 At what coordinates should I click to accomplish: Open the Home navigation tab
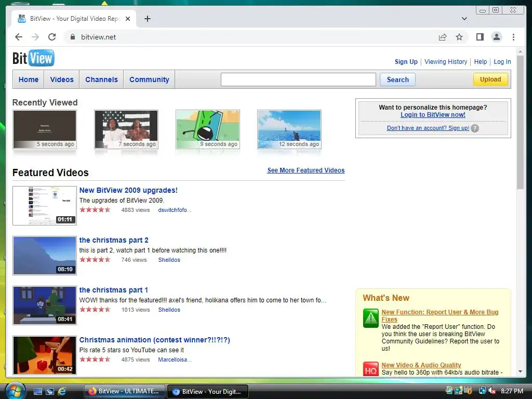click(29, 79)
